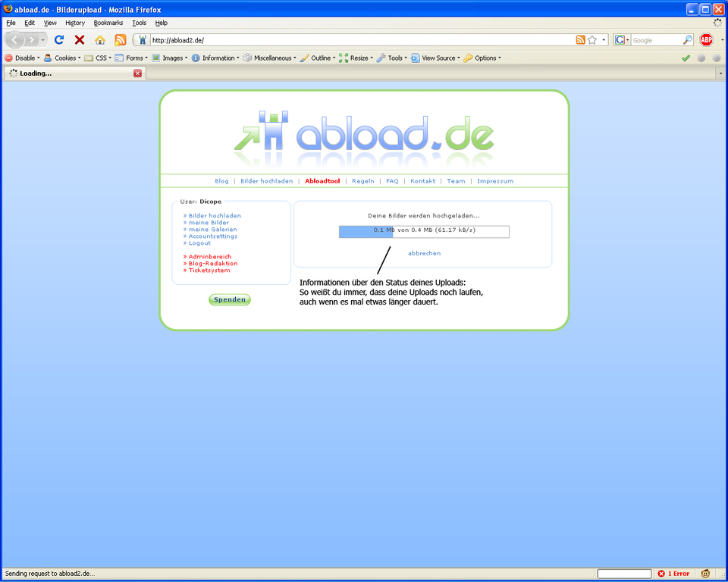
Task: Click the site favicon in address bar
Action: click(x=143, y=40)
